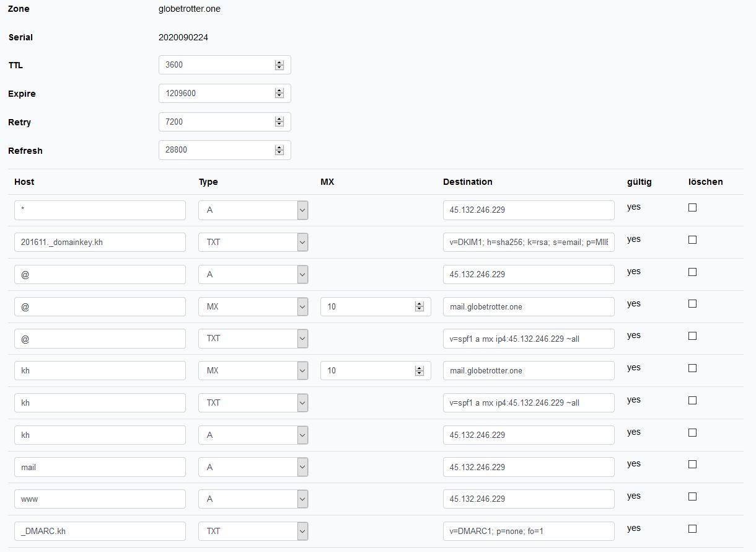Increase the Retry value with spinner
756x552 pixels.
[x=279, y=119]
